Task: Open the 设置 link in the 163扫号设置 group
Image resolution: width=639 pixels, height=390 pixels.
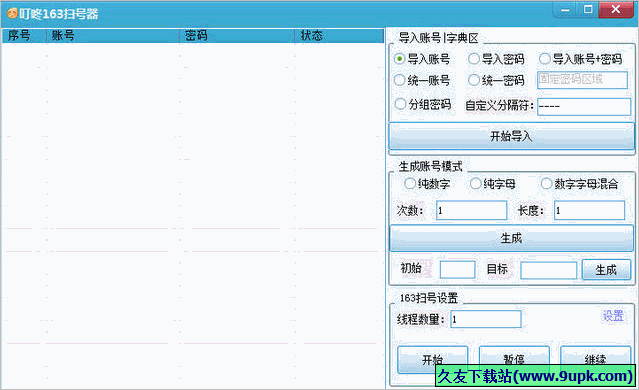Action: pos(613,315)
